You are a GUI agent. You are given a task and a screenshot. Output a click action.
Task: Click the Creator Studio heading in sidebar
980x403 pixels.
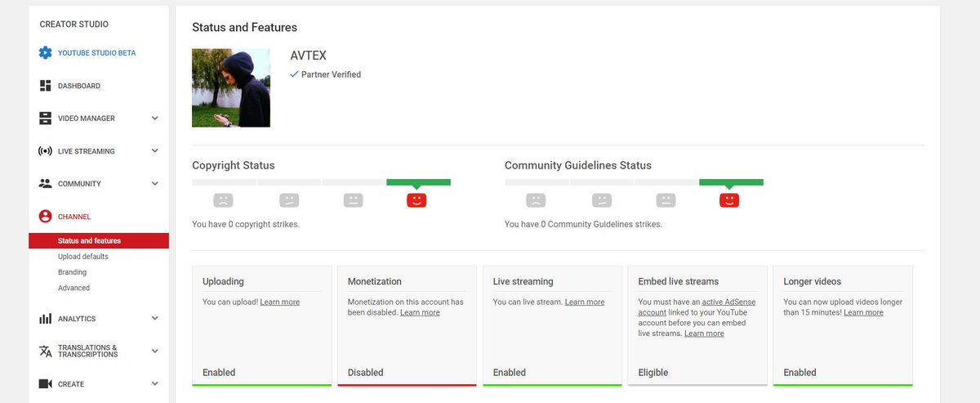[74, 25]
